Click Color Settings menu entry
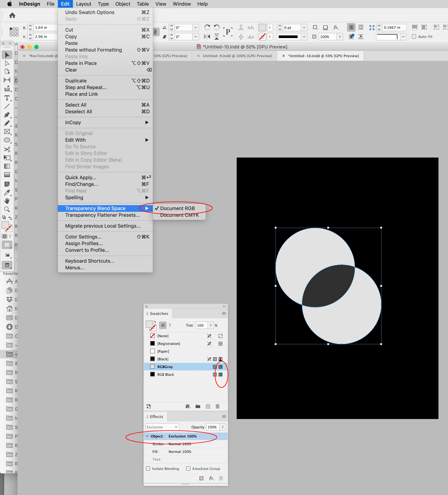Image resolution: width=448 pixels, height=495 pixels. tap(83, 237)
